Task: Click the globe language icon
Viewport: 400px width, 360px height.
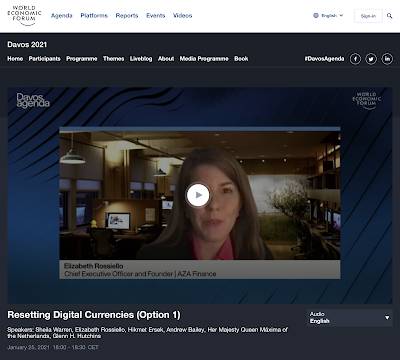Action: click(316, 15)
